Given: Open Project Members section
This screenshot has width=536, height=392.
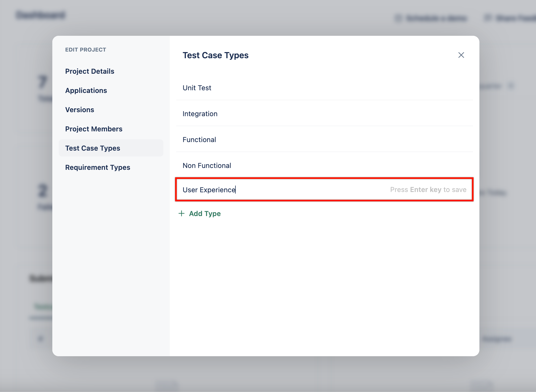Looking at the screenshot, I should pyautogui.click(x=94, y=129).
